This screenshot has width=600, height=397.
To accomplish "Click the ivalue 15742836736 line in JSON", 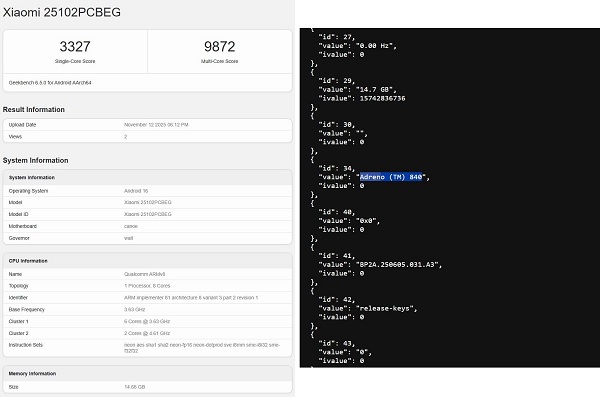I will coord(362,98).
